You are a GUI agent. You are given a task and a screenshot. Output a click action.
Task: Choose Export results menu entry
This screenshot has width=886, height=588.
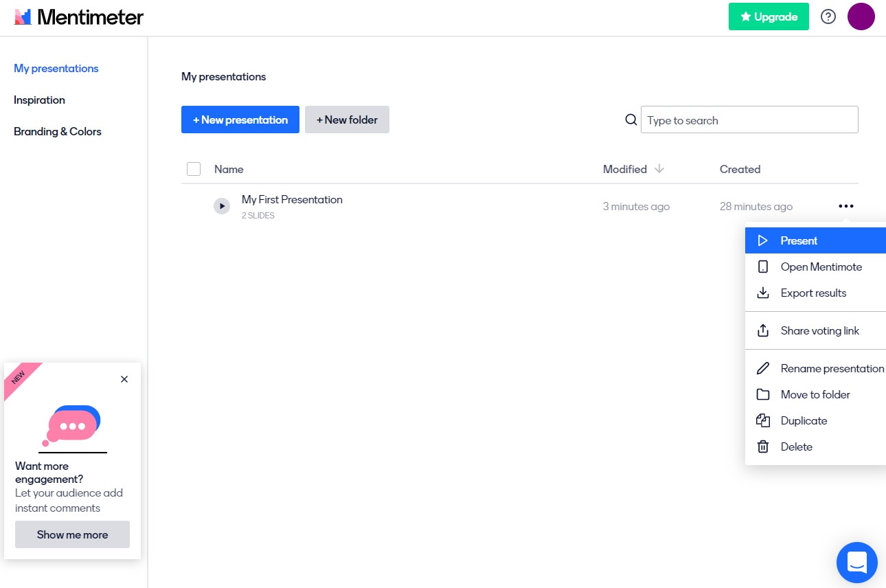[815, 293]
